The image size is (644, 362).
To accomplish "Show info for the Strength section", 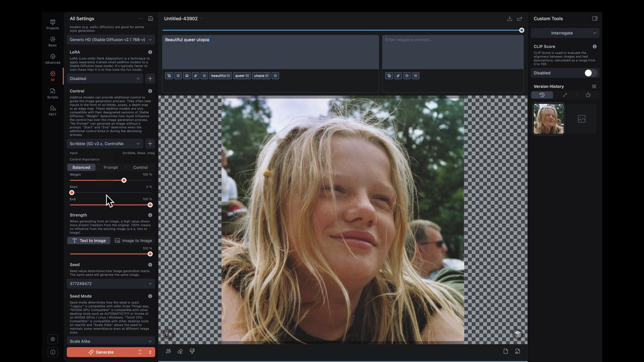I will click(x=150, y=215).
